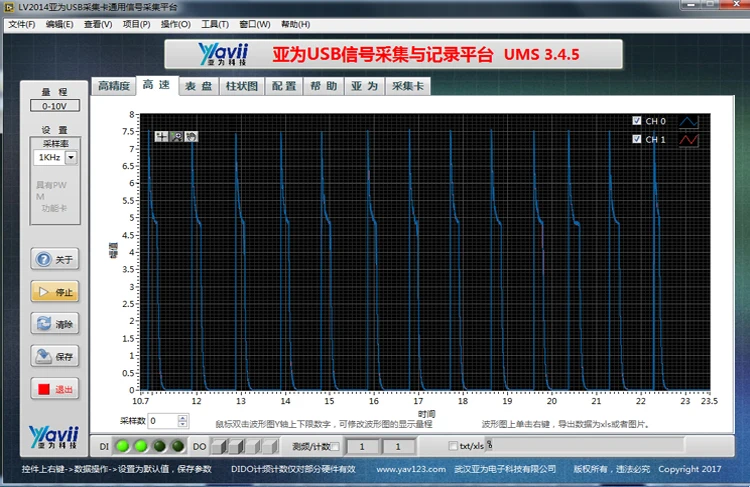Viewport: 750px width, 487px height.
Task: Toggle the fourth DO switch
Action: pyautogui.click(x=270, y=447)
